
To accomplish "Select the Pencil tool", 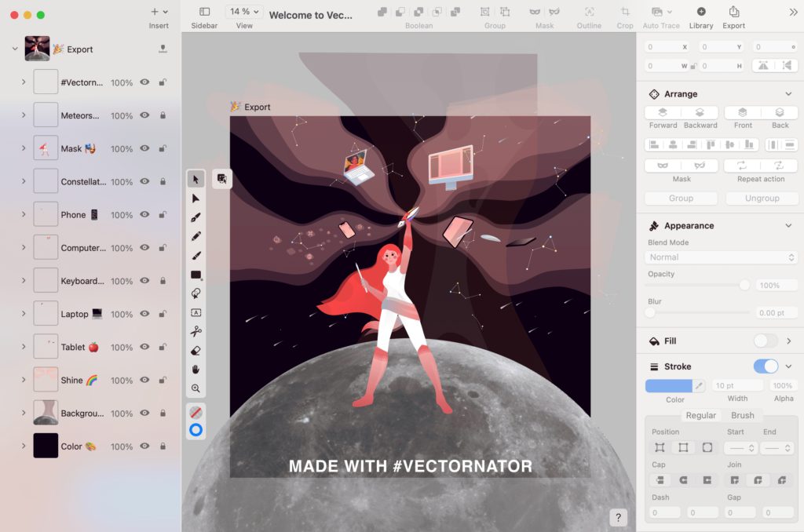I will pyautogui.click(x=196, y=236).
